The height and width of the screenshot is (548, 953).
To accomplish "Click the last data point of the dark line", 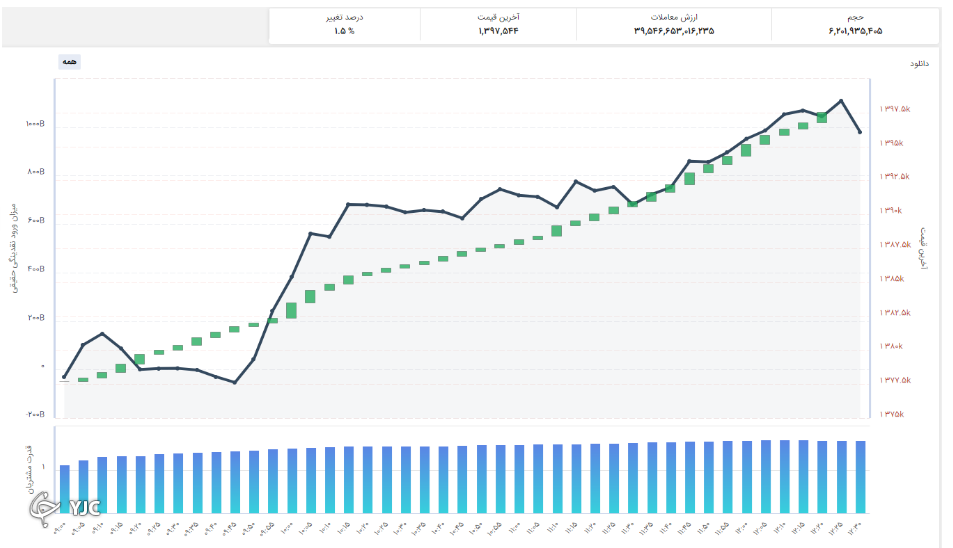I will pos(860,132).
